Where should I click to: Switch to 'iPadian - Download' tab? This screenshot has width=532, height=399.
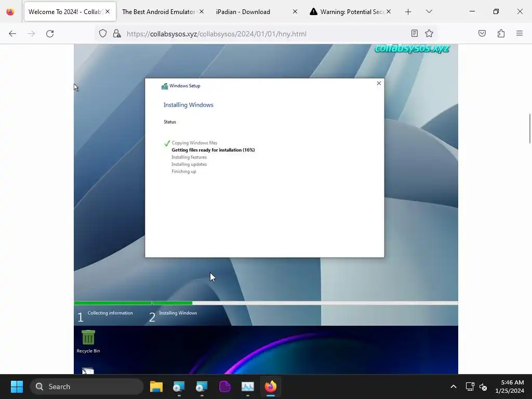(243, 12)
